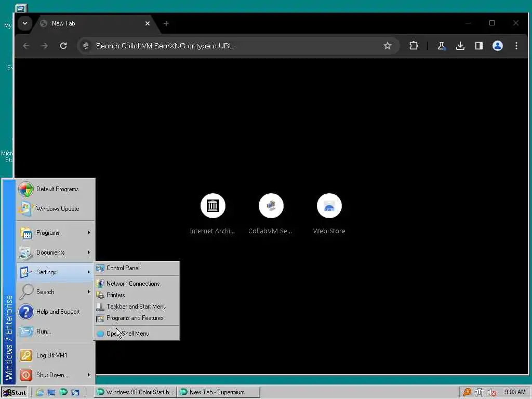Screen dimensions: 532x399
Task: Open the Internet Archive shortcut
Action: (x=212, y=214)
